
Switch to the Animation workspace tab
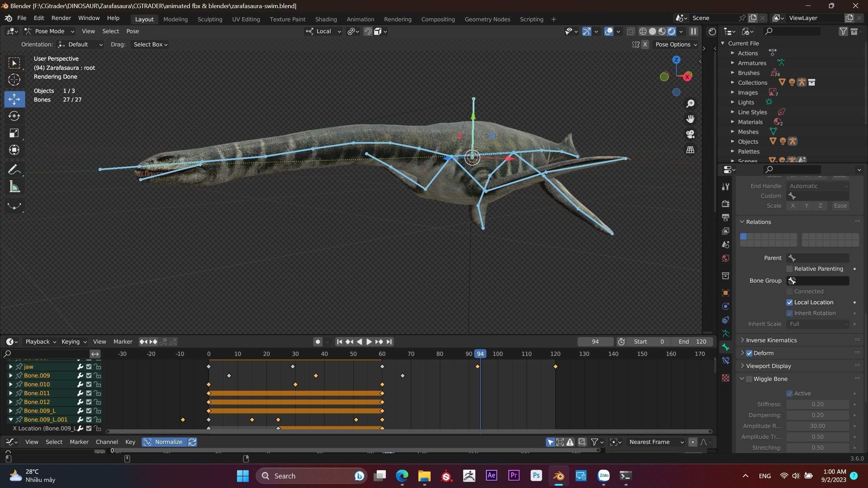click(360, 19)
